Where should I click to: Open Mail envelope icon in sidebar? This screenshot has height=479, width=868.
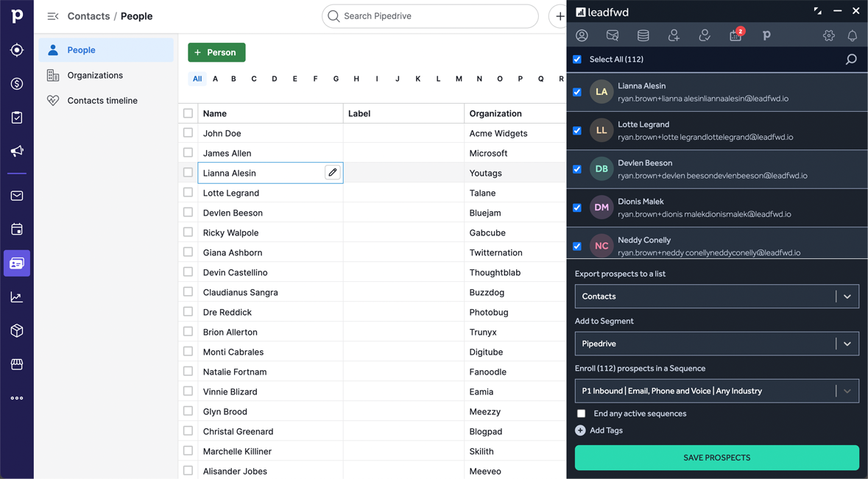17,196
